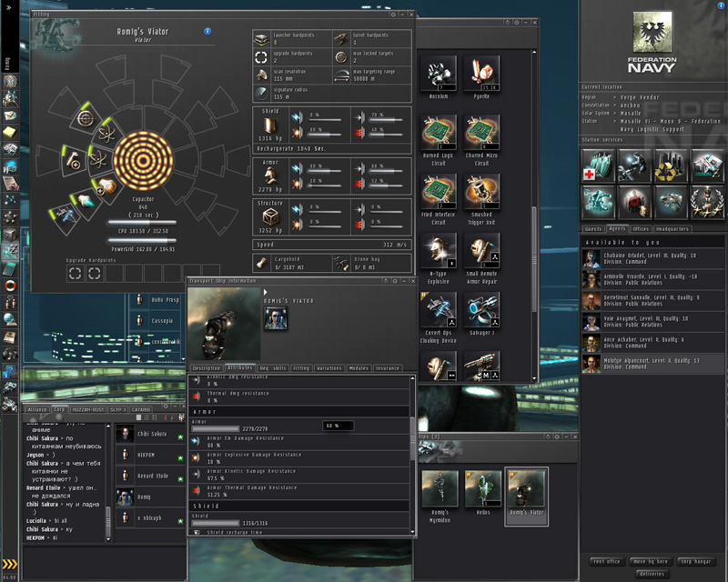
Task: Click the CPU usage bar in fitting
Action: [142, 222]
